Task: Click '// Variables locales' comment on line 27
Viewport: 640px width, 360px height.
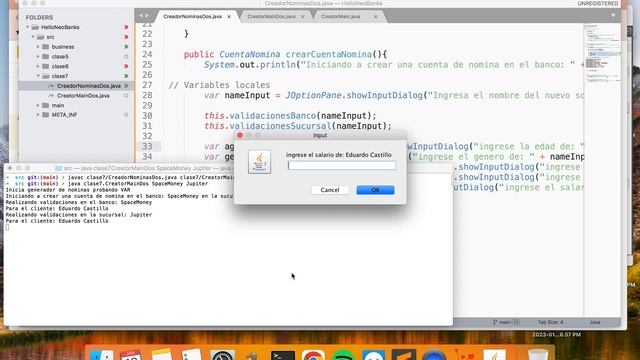Action: (x=219, y=85)
